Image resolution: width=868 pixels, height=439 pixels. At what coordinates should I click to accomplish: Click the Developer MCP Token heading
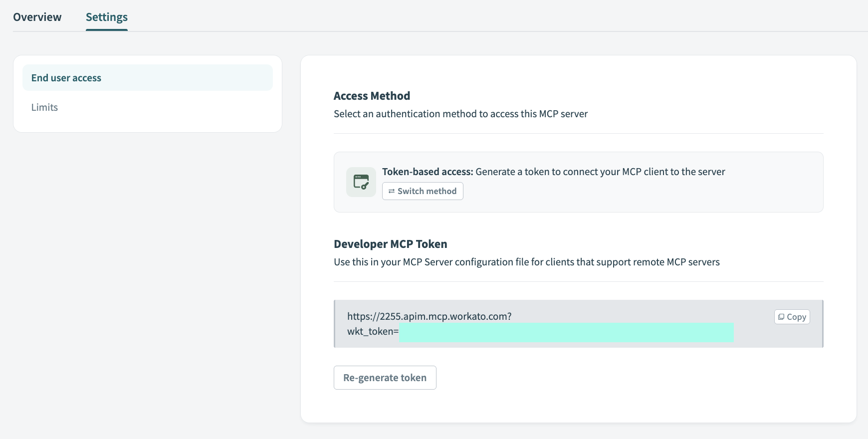point(390,244)
